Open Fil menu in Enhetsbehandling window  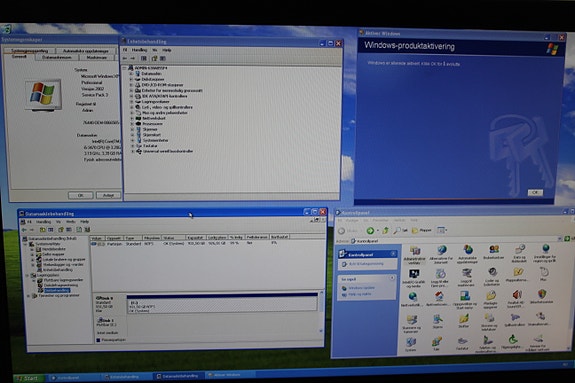coord(125,50)
